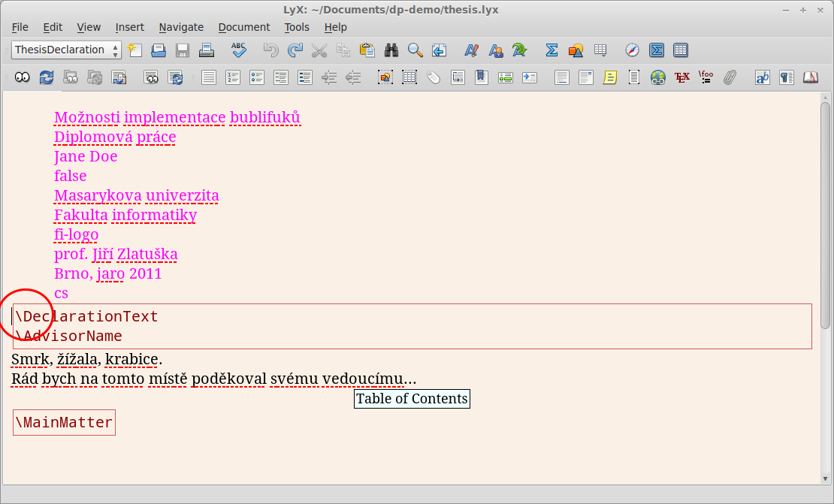Insert a box frame
Screen dimensions: 834x504
click(x=634, y=77)
